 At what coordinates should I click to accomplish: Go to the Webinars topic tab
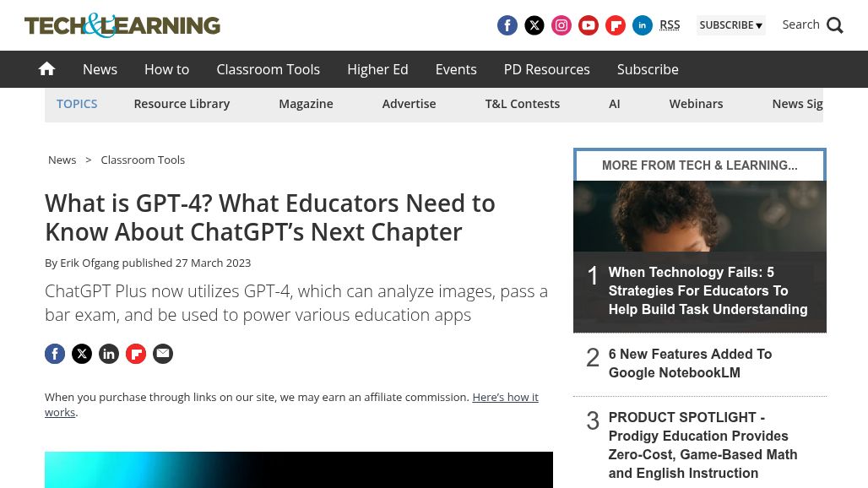click(x=696, y=104)
